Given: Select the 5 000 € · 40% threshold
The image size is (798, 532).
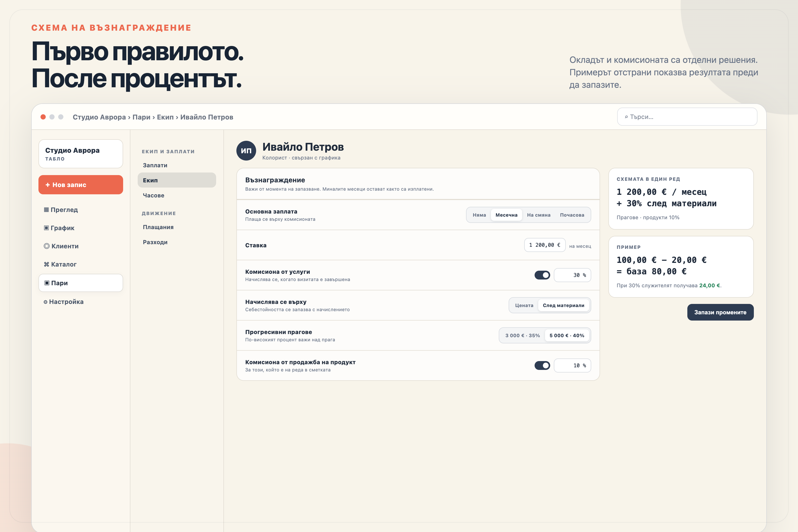Looking at the screenshot, I should tap(567, 336).
